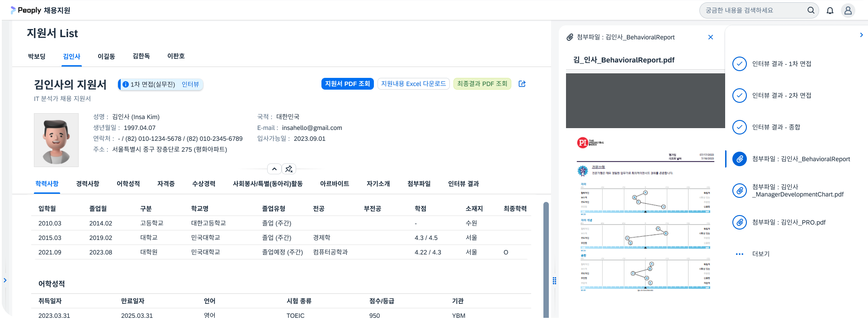Click the paperclip icon in attachment header
The width and height of the screenshot is (868, 321).
coord(570,37)
